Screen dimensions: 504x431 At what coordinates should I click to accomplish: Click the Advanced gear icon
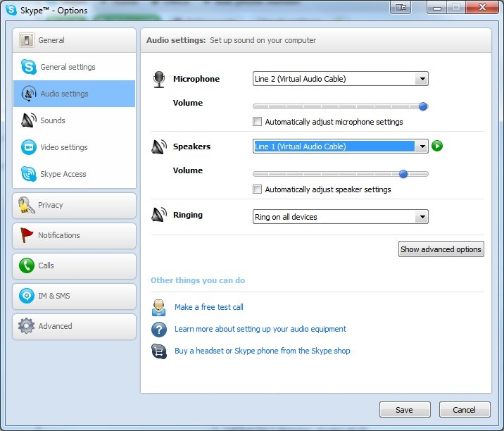tap(26, 326)
